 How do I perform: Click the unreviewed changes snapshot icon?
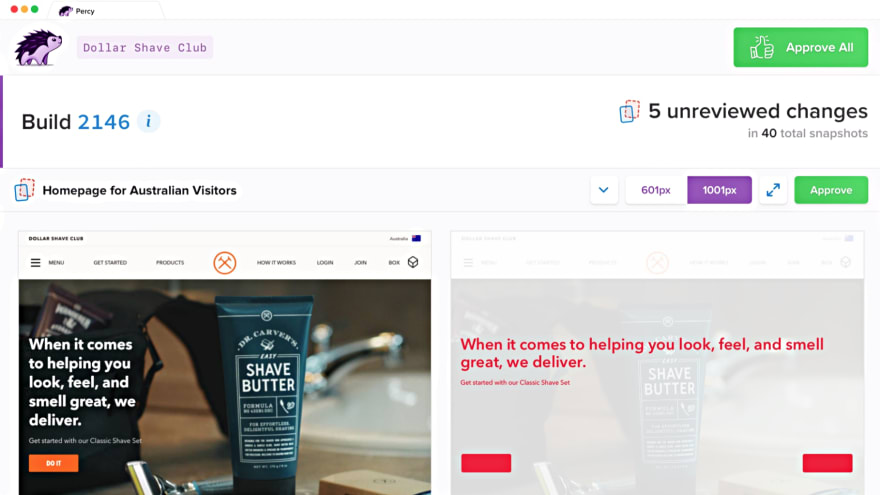[629, 111]
